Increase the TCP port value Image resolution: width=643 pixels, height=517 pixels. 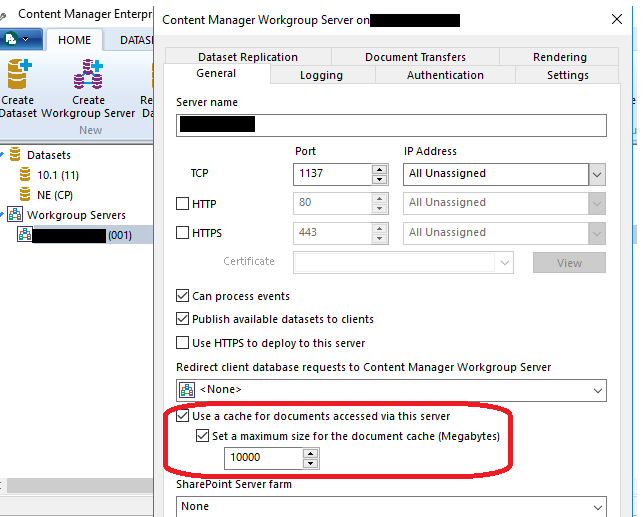tap(379, 169)
